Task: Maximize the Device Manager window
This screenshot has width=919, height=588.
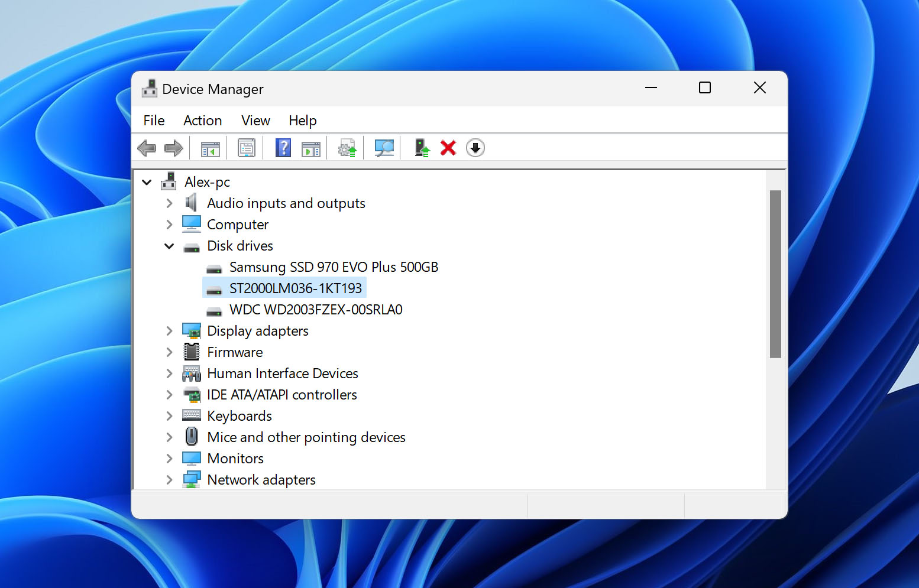Action: pos(705,88)
